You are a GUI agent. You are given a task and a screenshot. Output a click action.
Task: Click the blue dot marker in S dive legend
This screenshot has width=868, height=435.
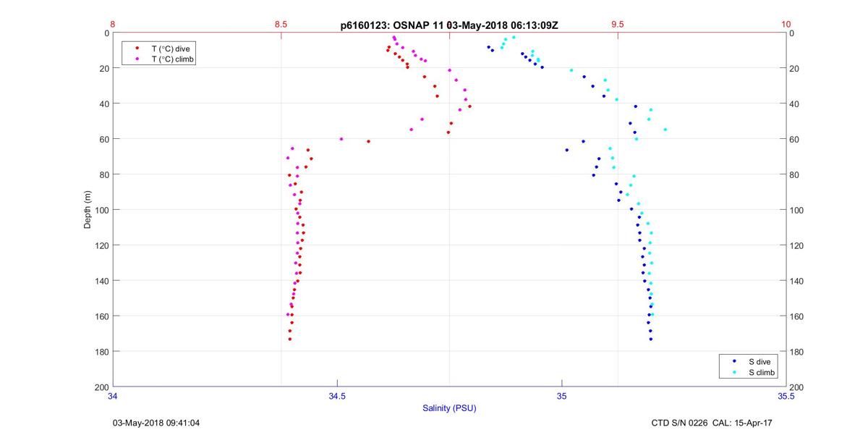734,360
